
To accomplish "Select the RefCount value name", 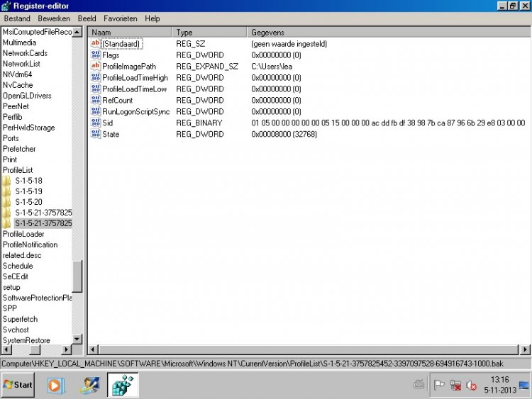I will point(117,100).
